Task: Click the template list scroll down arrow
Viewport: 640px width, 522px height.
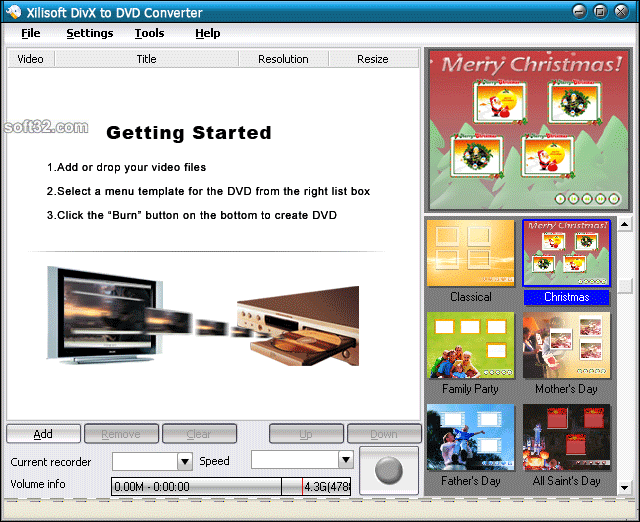Action: click(x=624, y=487)
